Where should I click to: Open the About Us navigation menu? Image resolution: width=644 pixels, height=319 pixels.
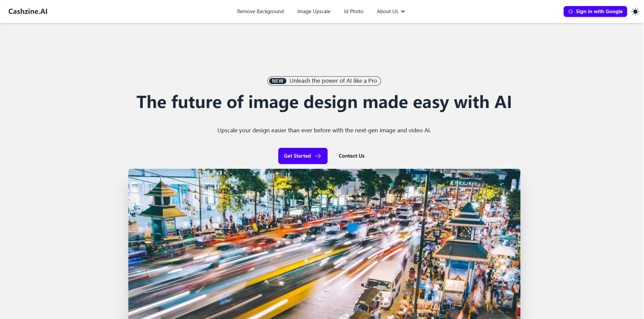click(387, 11)
